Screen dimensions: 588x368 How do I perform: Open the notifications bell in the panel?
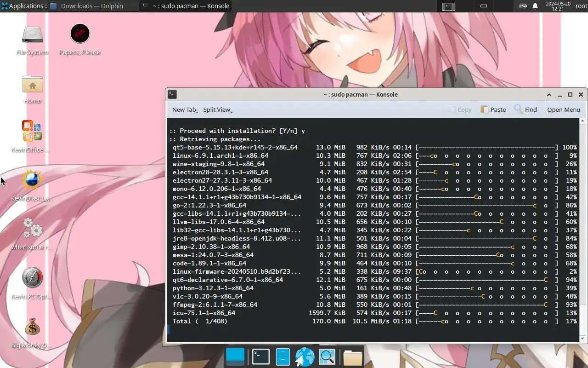[535, 6]
